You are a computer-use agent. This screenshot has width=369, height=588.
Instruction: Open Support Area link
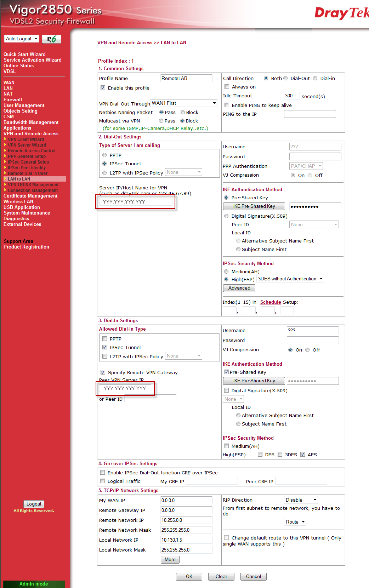tap(18, 241)
